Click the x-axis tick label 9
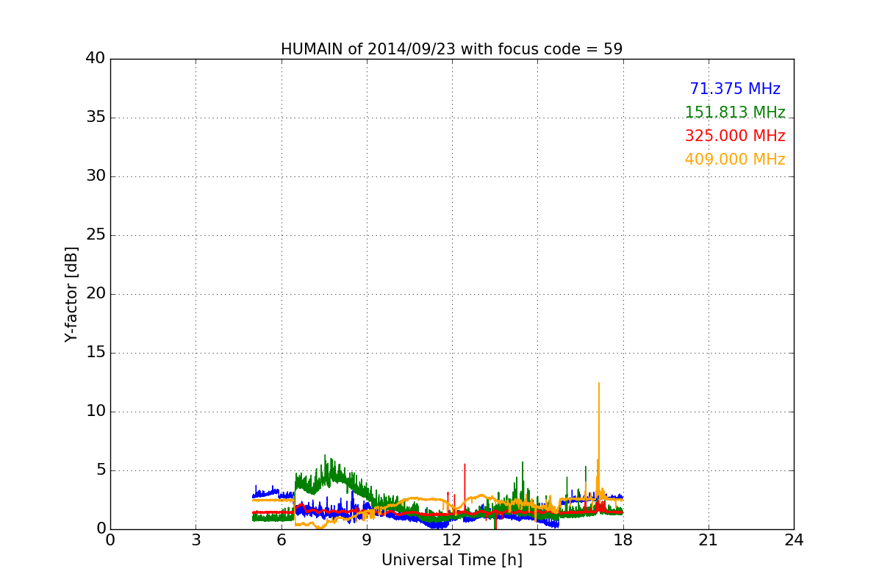882x588 pixels. point(367,540)
